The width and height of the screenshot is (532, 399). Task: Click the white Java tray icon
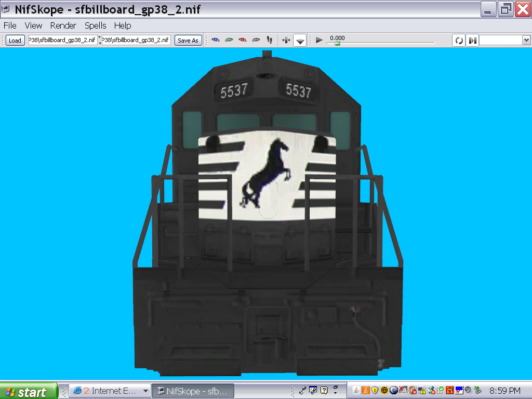(x=356, y=390)
